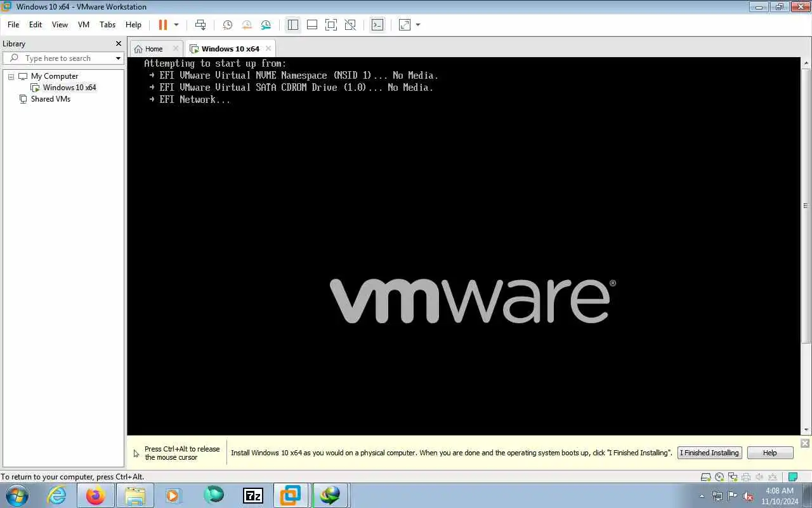Click the network adapter status icon
Screen dimensions: 812x508
733,477
